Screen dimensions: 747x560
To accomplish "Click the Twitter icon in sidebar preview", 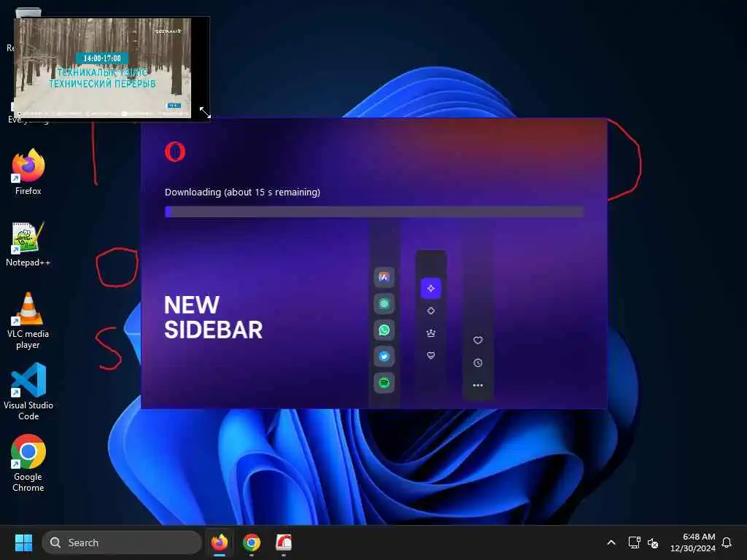I will (x=384, y=356).
